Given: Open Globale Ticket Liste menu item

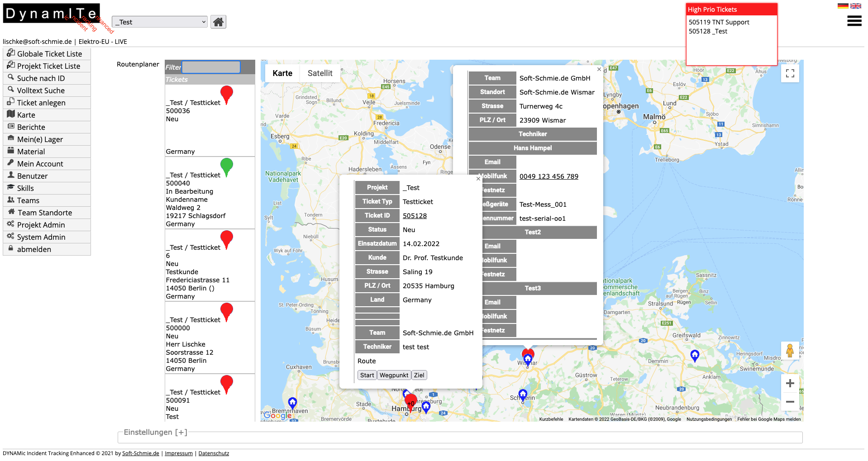Looking at the screenshot, I should click(49, 54).
